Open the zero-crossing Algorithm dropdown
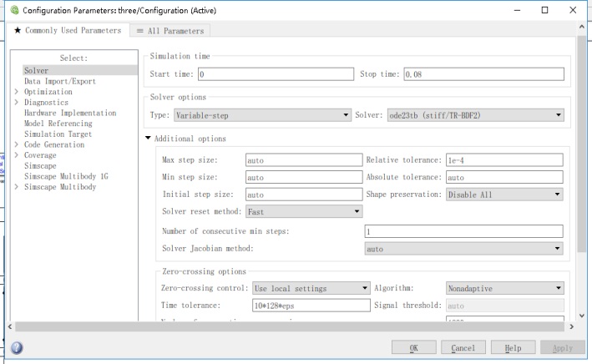Screen dimensions: 592x364 [505, 288]
